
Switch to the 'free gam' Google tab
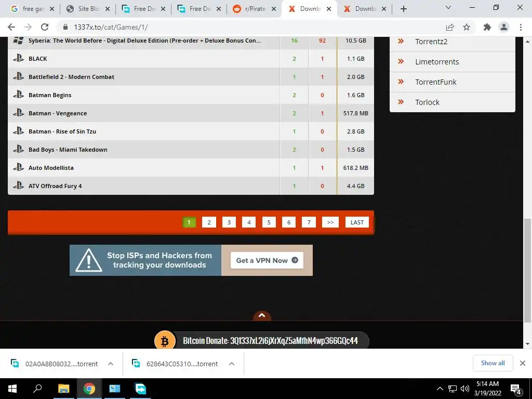pos(29,9)
